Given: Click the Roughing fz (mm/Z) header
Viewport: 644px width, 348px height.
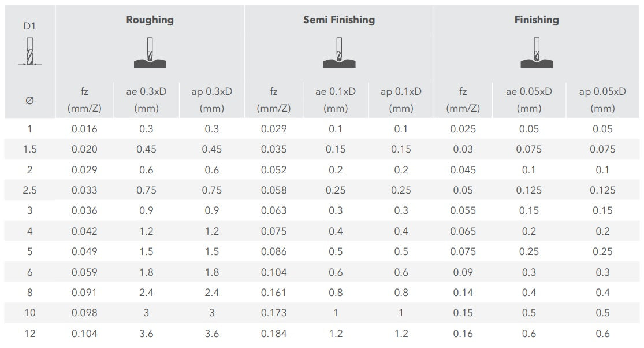Looking at the screenshot, I should [x=84, y=99].
